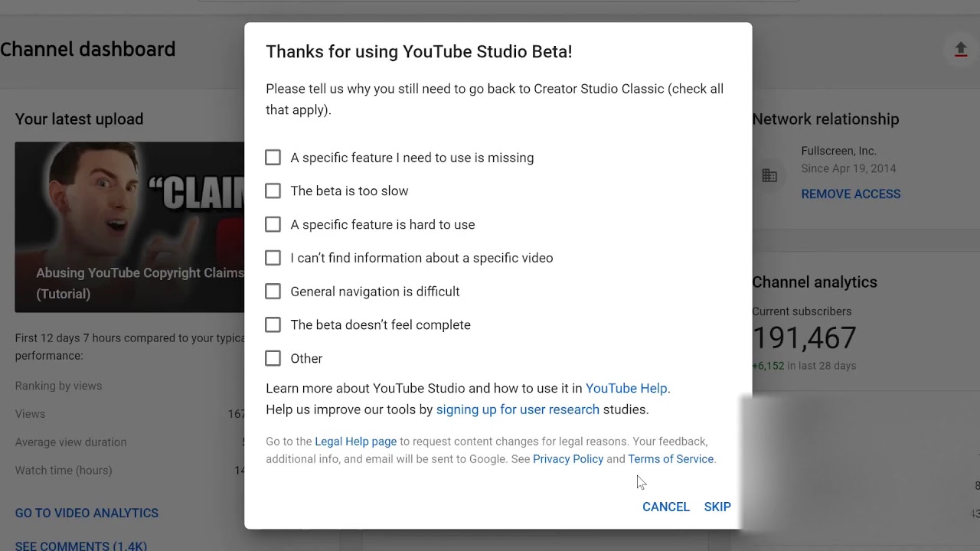Open the YouTube Help link

pyautogui.click(x=626, y=389)
